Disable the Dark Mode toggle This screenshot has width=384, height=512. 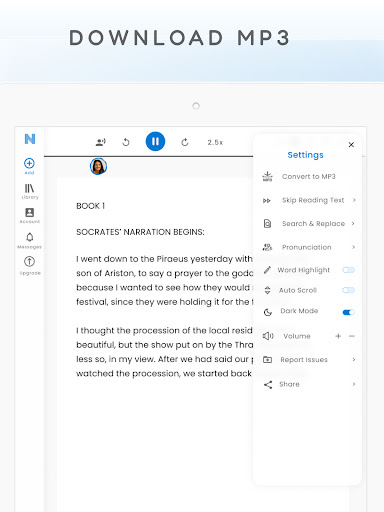[x=348, y=312]
